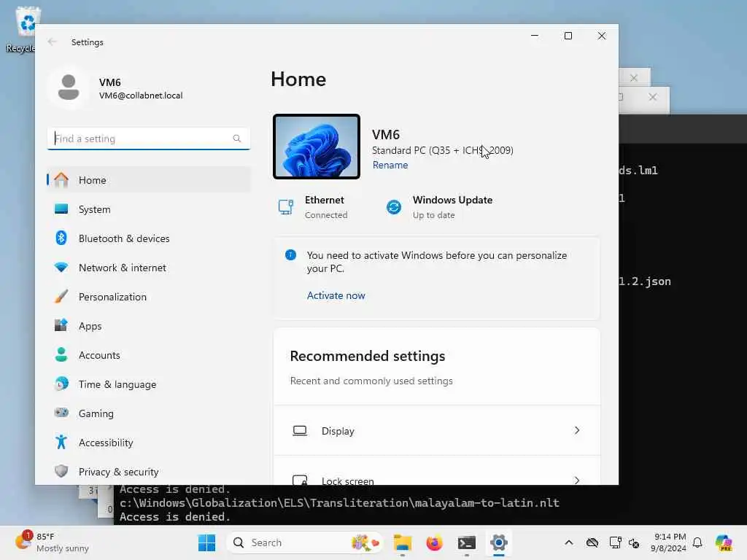Open the Ethernet connection status
The height and width of the screenshot is (560, 747).
pyautogui.click(x=314, y=207)
